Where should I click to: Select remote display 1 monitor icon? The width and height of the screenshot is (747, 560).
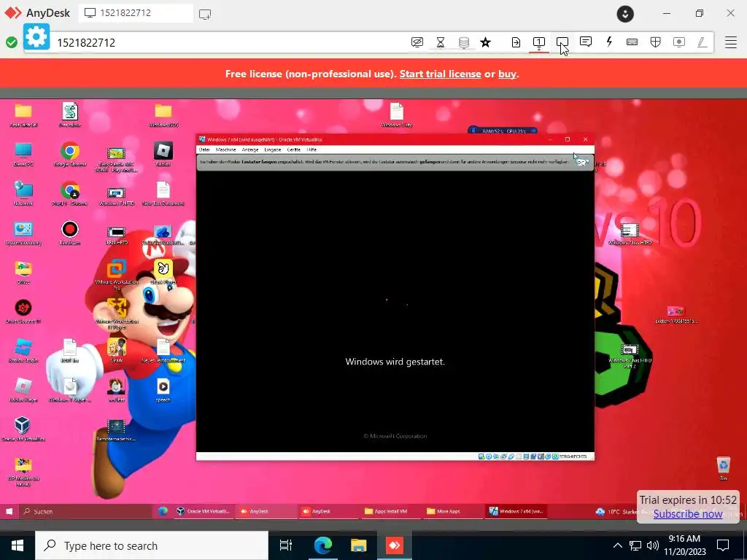click(539, 42)
